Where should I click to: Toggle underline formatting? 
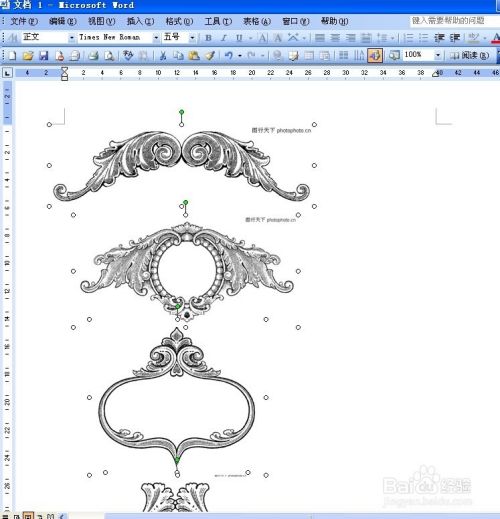239,38
